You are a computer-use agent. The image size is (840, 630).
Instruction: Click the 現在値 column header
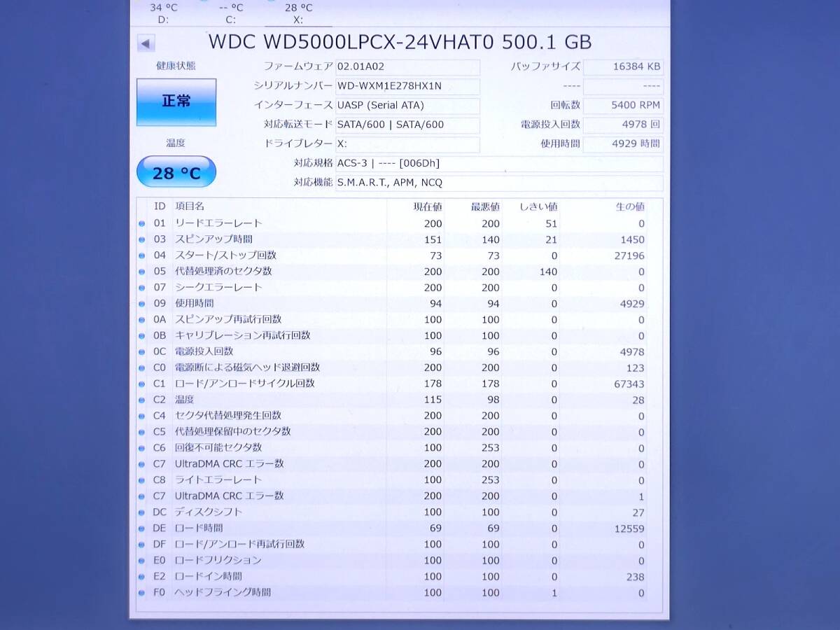(x=428, y=207)
